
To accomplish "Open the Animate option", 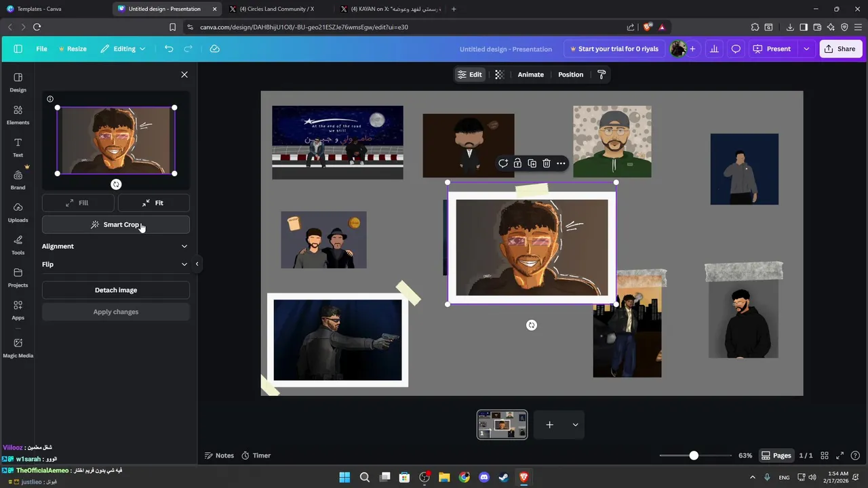I will [530, 75].
